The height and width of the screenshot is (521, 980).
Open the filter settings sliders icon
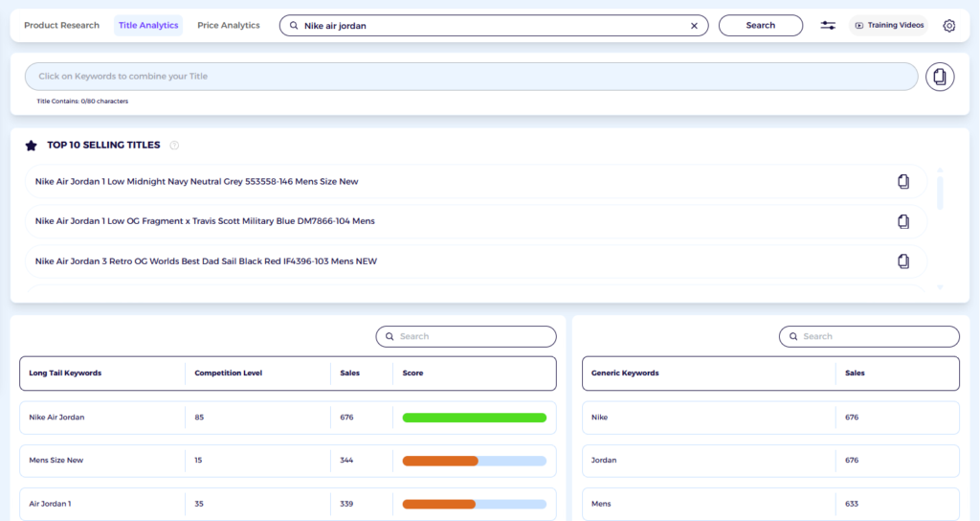pos(828,26)
